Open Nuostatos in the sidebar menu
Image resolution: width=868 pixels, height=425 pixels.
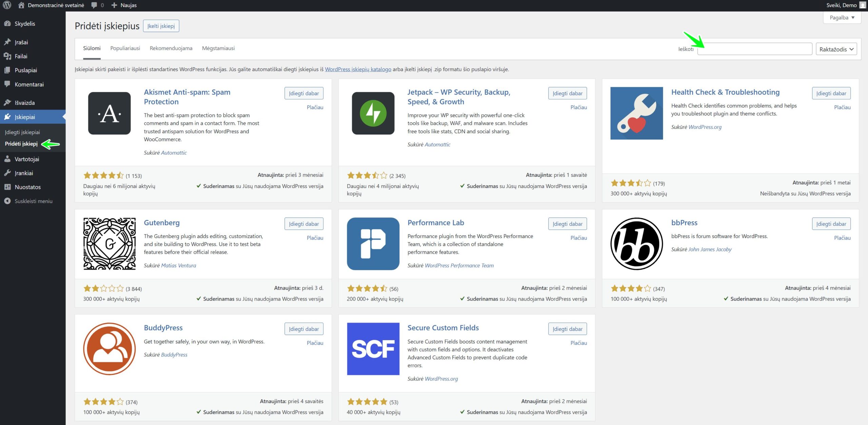click(27, 187)
